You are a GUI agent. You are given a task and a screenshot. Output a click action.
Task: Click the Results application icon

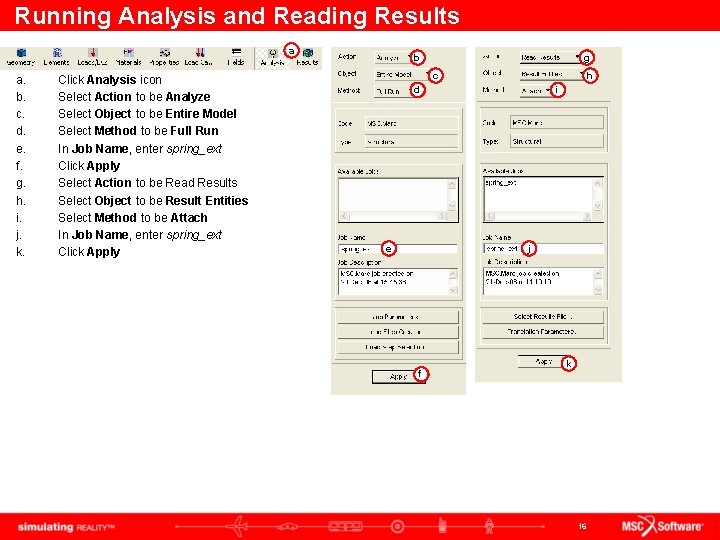(x=307, y=57)
